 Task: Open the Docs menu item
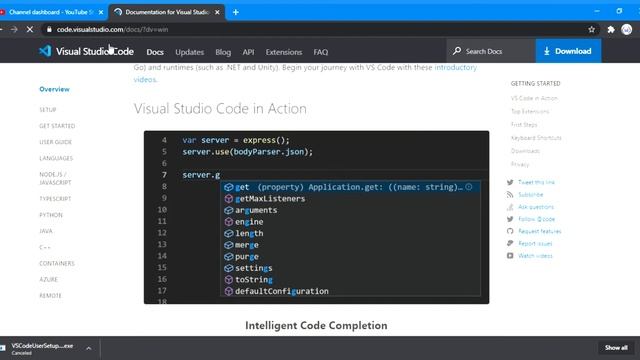tap(155, 52)
